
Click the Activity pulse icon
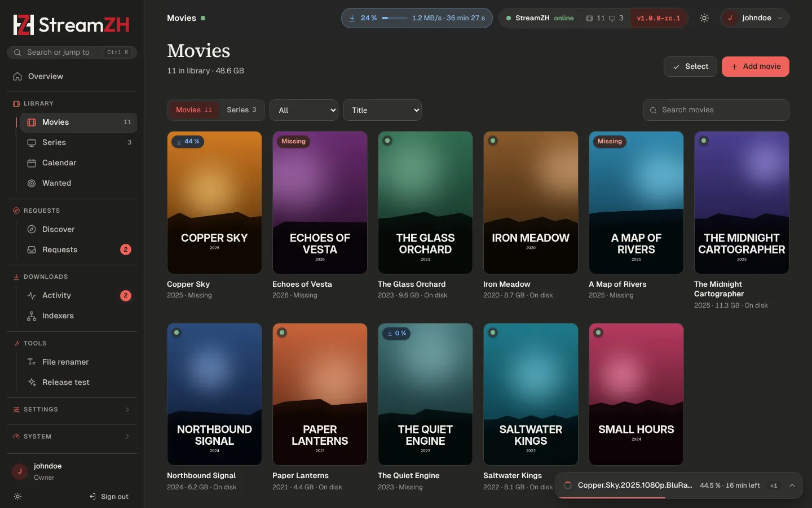coord(32,295)
